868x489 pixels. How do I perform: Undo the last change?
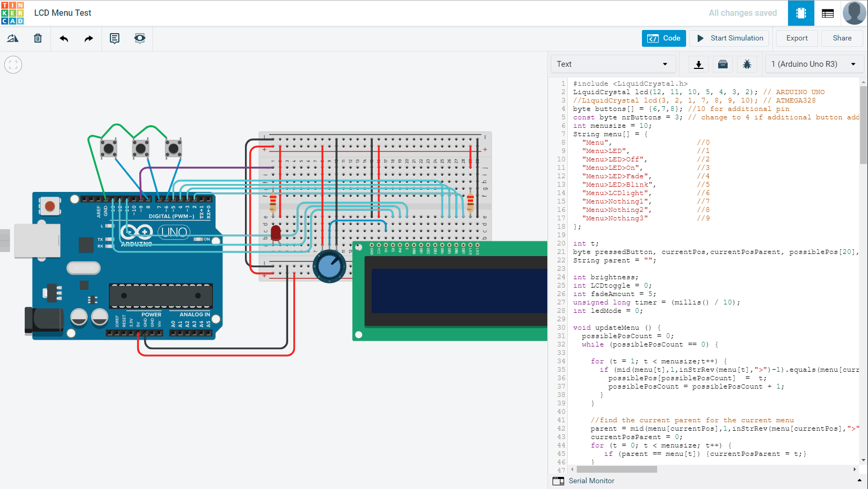point(63,38)
